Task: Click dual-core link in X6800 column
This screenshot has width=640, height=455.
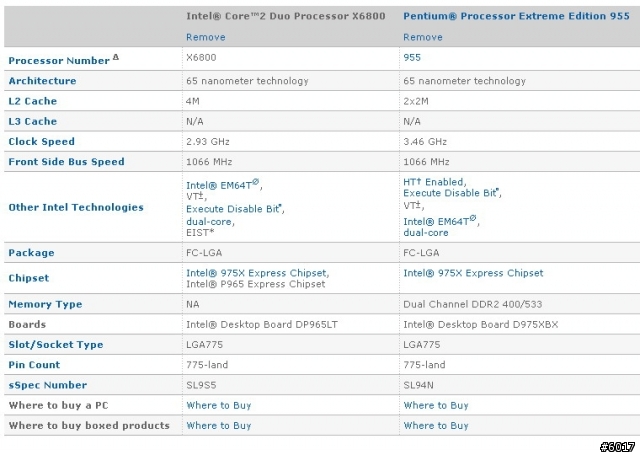Action: tap(209, 222)
